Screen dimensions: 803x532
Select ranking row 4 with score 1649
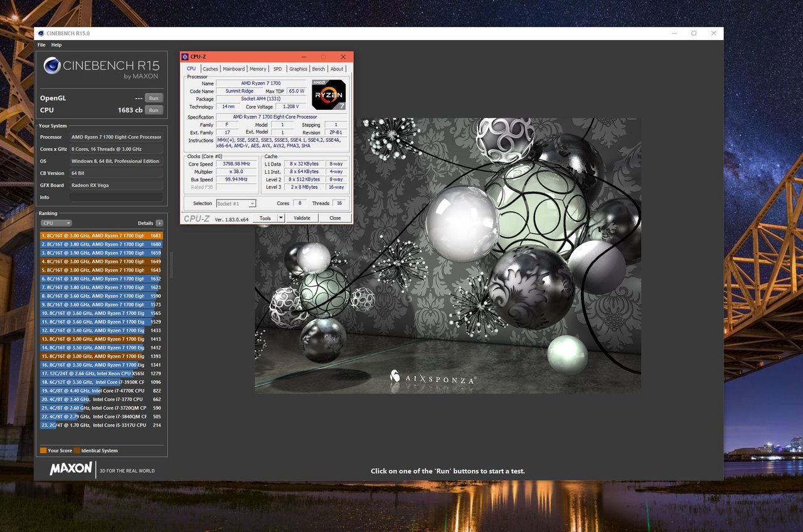tap(102, 262)
